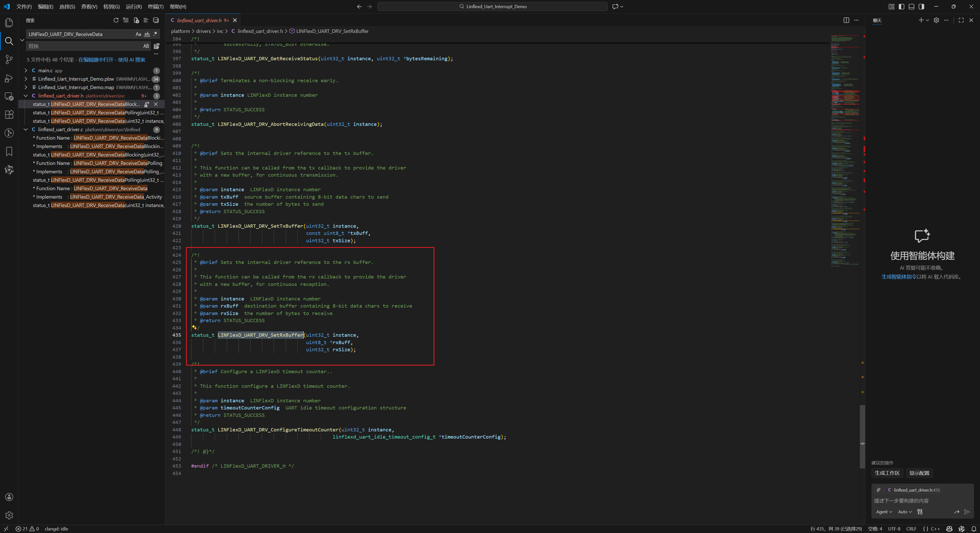
Task: Split the editor to the right
Action: [846, 20]
